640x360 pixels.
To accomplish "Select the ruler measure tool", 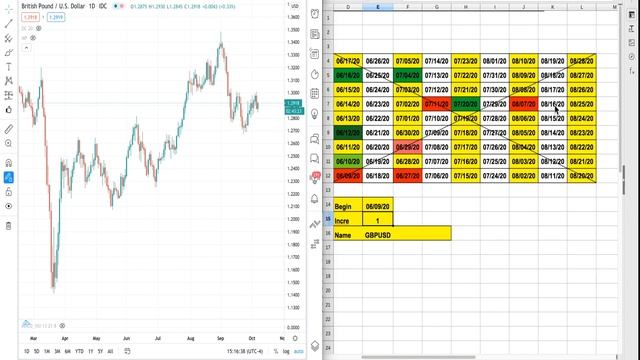I will pyautogui.click(x=9, y=129).
